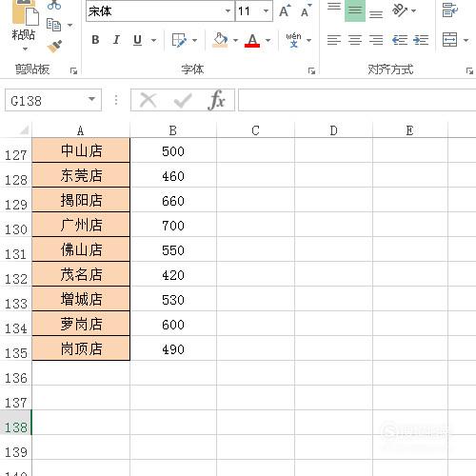
Task: Open text orientation dropdown arrow
Action: coord(413,10)
